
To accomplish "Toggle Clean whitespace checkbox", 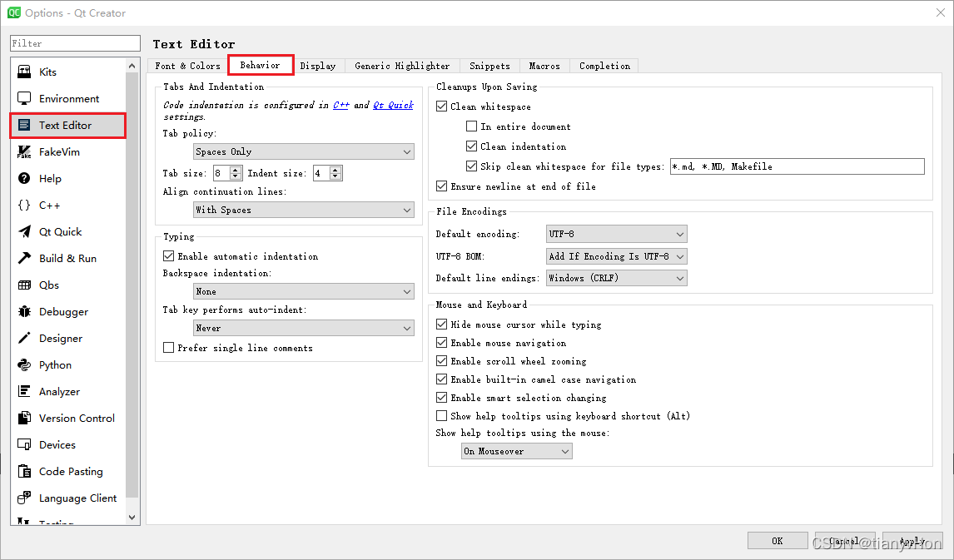I will click(442, 107).
